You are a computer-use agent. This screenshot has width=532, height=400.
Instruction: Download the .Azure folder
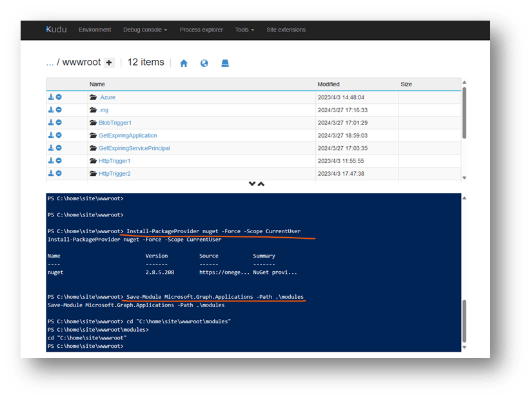pyautogui.click(x=51, y=97)
